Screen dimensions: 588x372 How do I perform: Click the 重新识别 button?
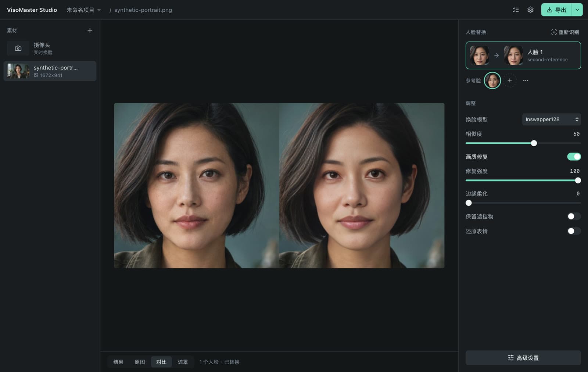point(565,32)
